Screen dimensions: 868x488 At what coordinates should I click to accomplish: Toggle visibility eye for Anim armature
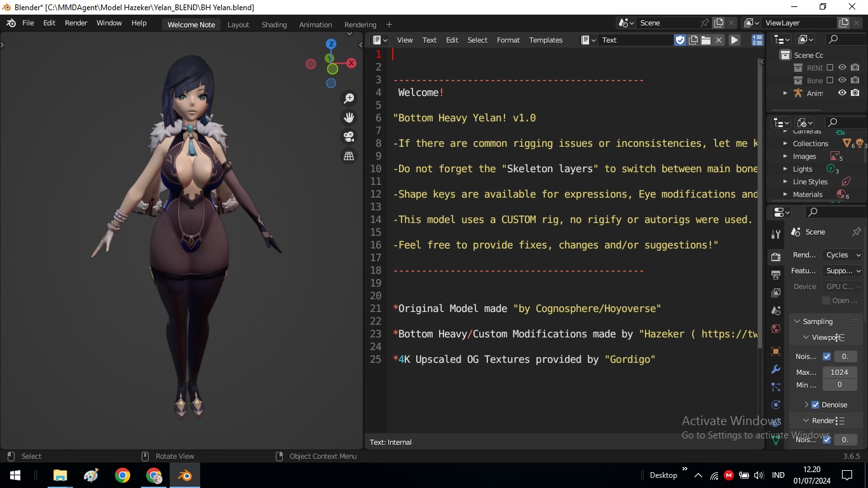pos(842,93)
